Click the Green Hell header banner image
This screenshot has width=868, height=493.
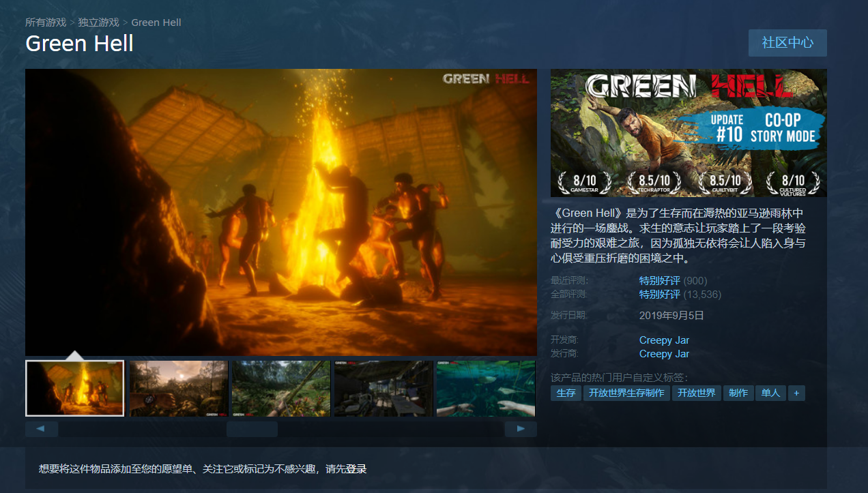tap(689, 133)
